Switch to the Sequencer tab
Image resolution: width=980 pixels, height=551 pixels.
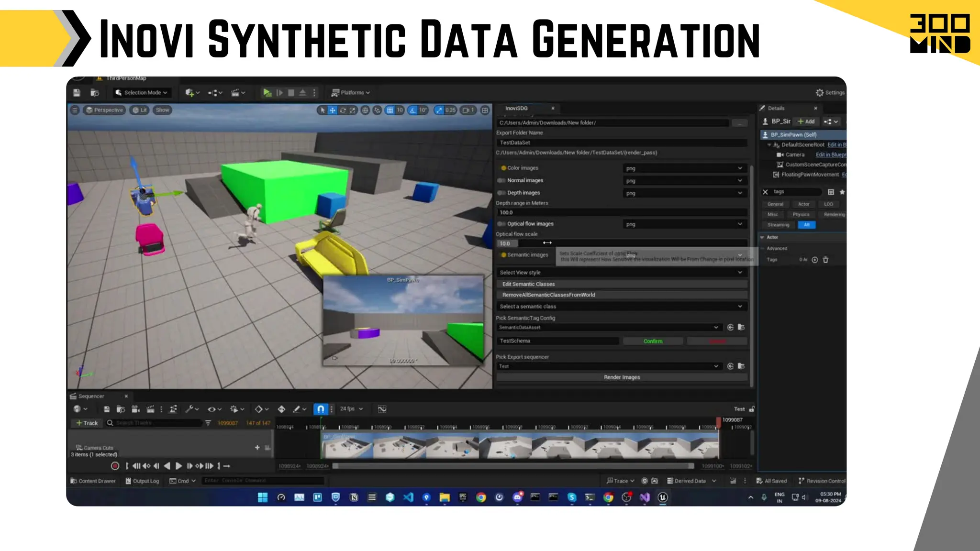[91, 397]
